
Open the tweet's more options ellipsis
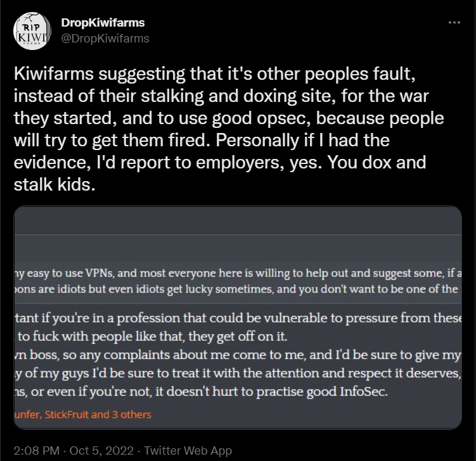pos(454,23)
